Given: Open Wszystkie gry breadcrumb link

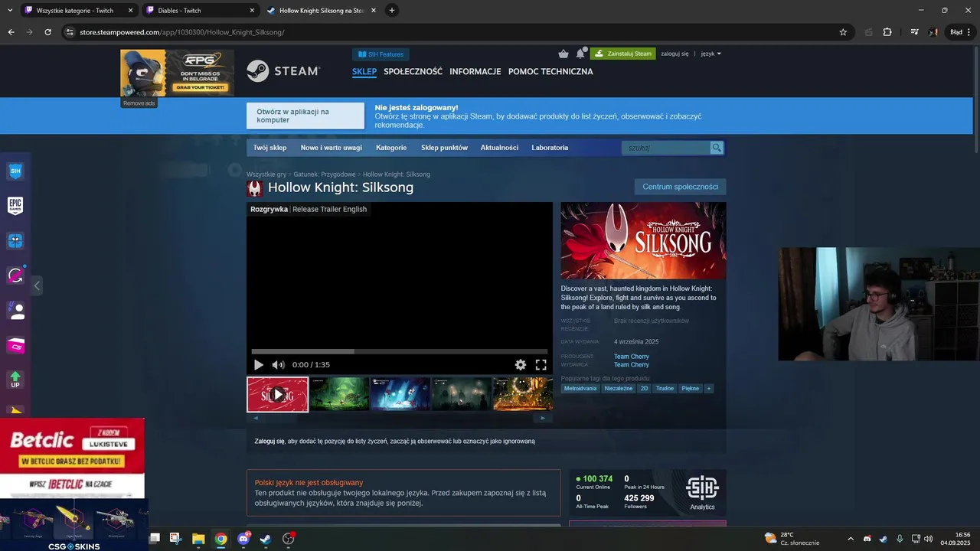Looking at the screenshot, I should click(x=266, y=174).
